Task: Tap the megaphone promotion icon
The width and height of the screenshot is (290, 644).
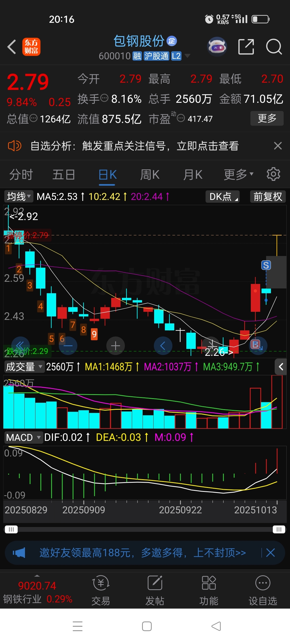Action: [x=19, y=553]
